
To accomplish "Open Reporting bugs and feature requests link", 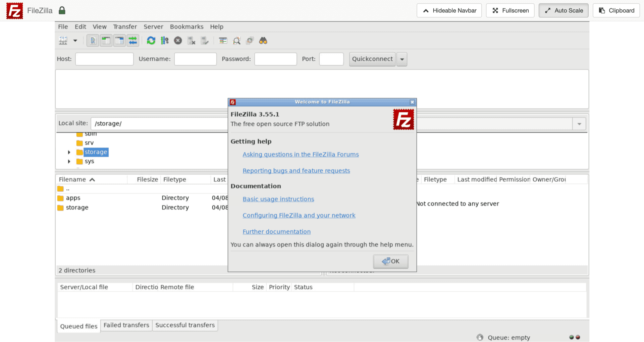I will [x=296, y=171].
